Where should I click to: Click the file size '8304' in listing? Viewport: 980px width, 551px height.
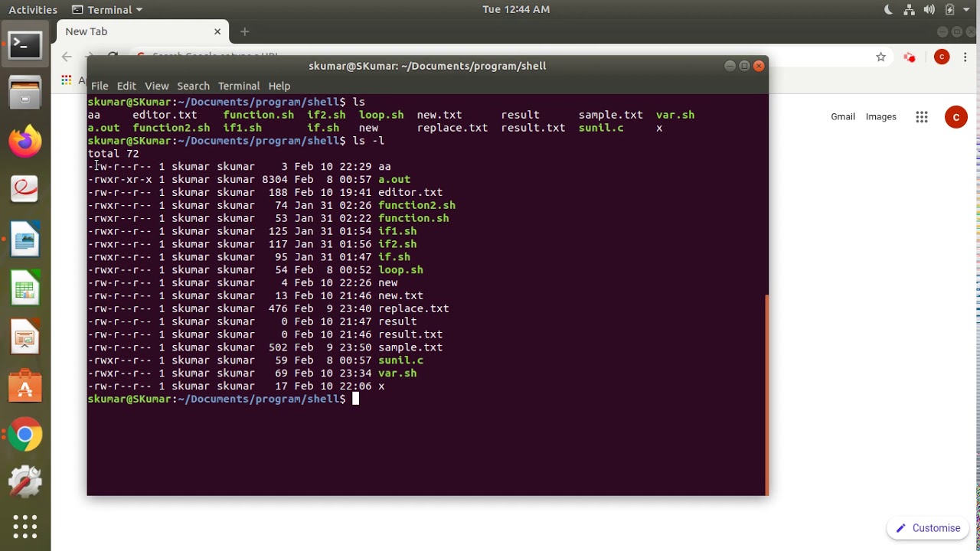coord(275,180)
